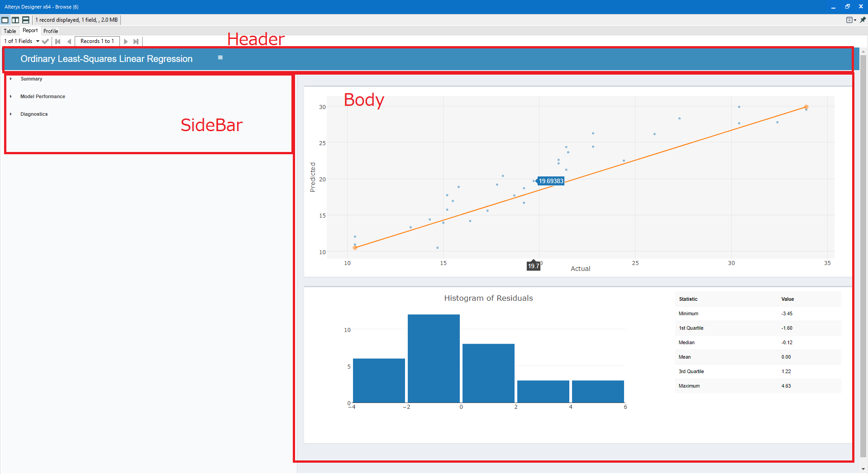
Task: Apply field selection with the checkmark
Action: 45,41
